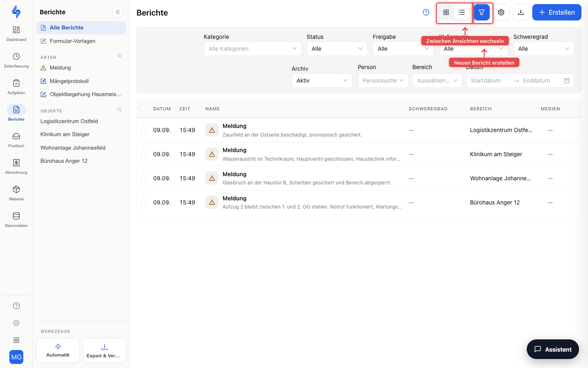Check the Wasseraustritt Technikraum report row
This screenshot has width=588, height=368.
click(143, 154)
